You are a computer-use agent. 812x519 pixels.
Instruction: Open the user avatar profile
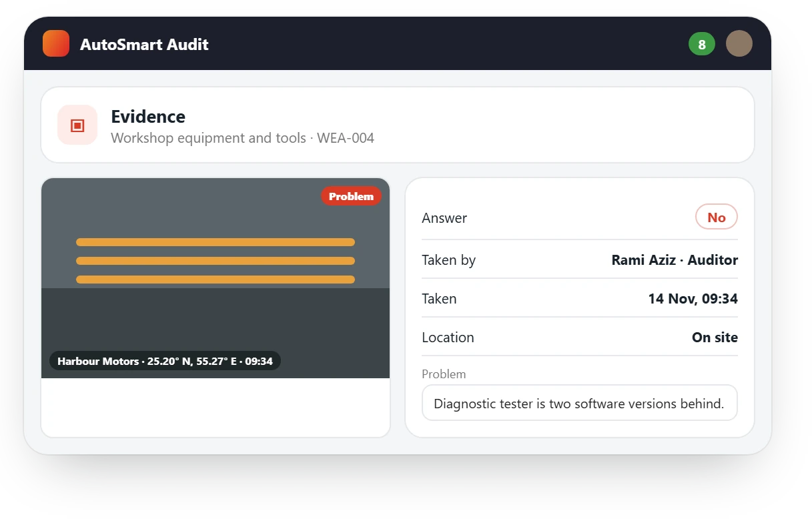(739, 44)
